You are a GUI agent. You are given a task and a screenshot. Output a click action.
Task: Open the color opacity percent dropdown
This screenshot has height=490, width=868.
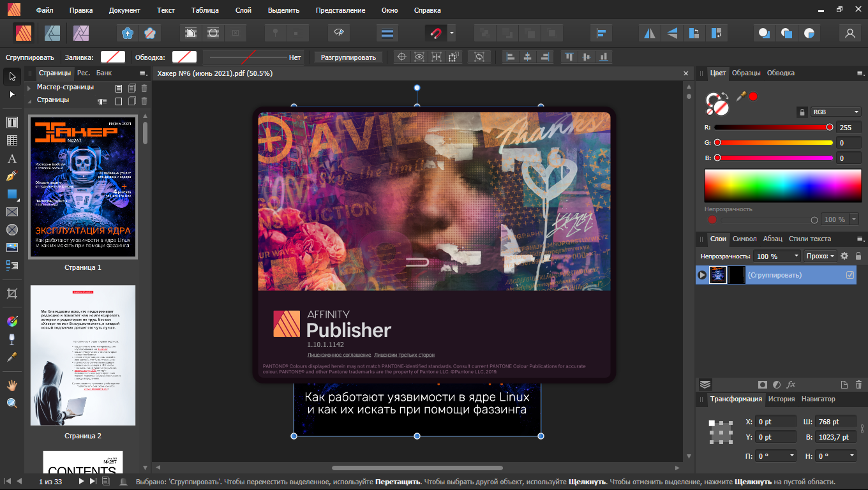tap(854, 219)
